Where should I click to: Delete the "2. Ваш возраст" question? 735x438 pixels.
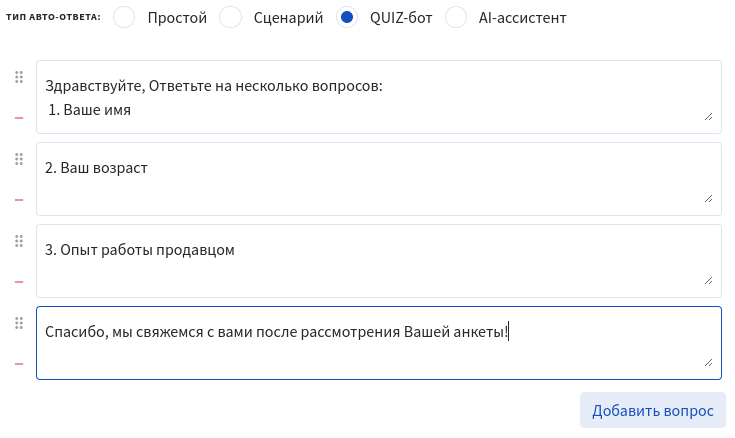[19, 200]
